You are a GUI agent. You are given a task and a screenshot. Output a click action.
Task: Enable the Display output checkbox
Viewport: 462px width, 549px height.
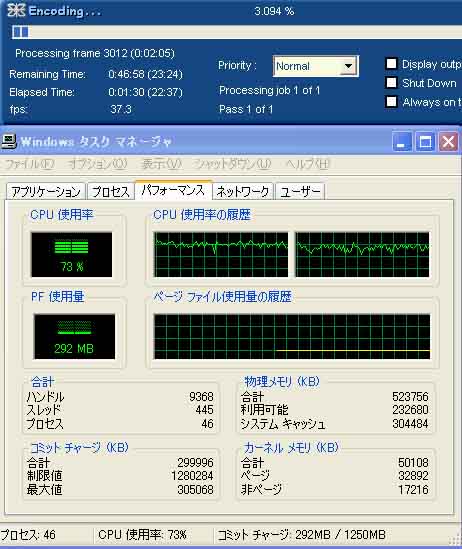tap(391, 64)
